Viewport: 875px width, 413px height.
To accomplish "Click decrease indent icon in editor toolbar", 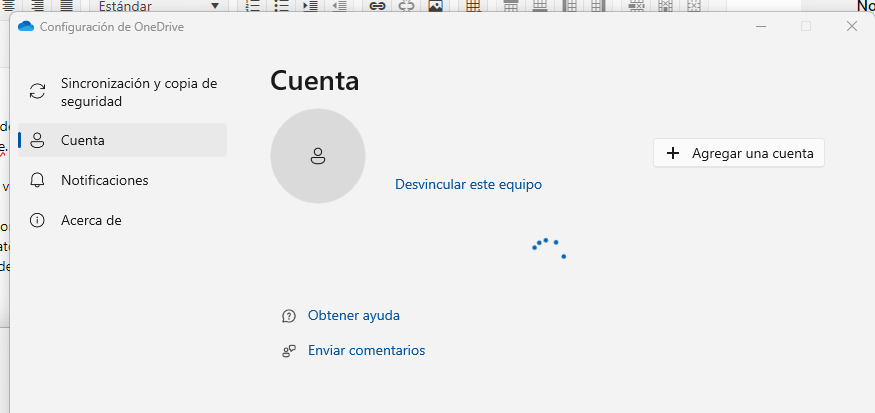I will click(x=339, y=6).
